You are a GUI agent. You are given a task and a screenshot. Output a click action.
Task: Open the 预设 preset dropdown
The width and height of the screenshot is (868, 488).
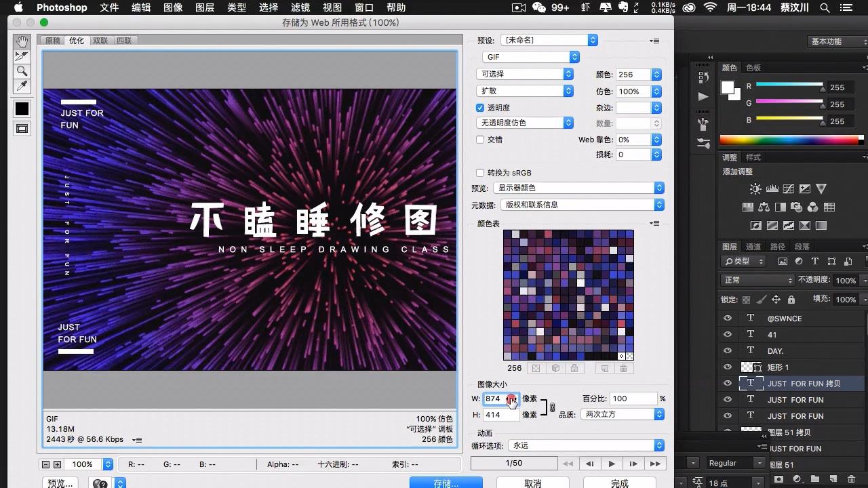pos(549,40)
